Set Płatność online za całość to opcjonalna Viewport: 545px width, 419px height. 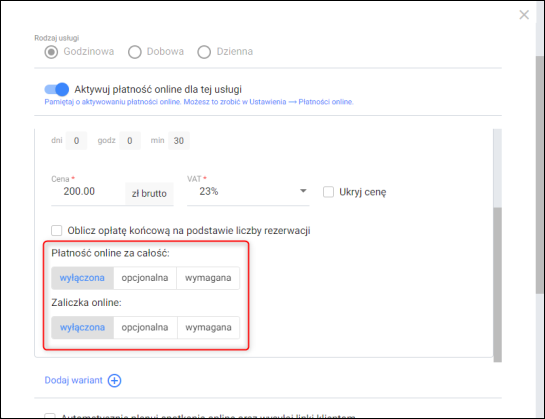[x=145, y=278]
